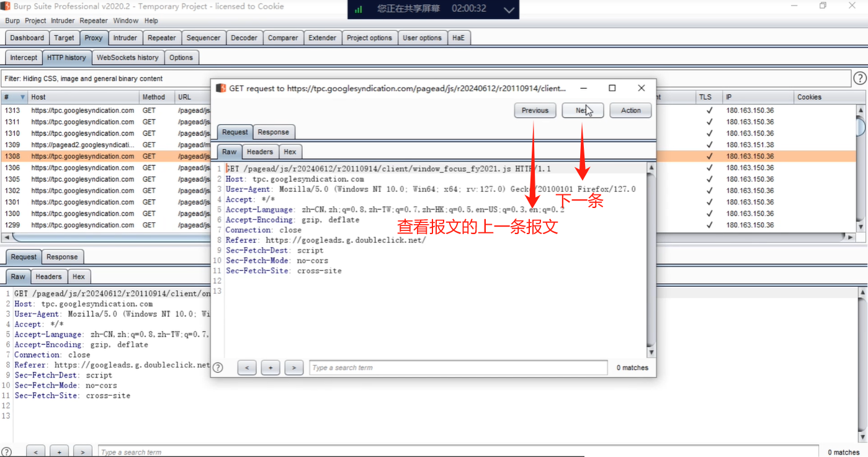Click plus button in popup search bar
The width and height of the screenshot is (868, 457).
click(x=271, y=368)
